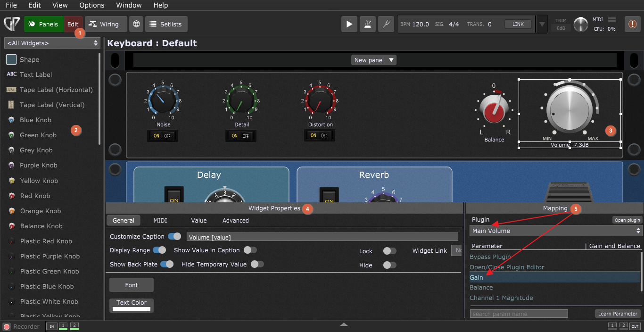The image size is (644, 332).
Task: Click the white Text Color swatch
Action: 132,309
